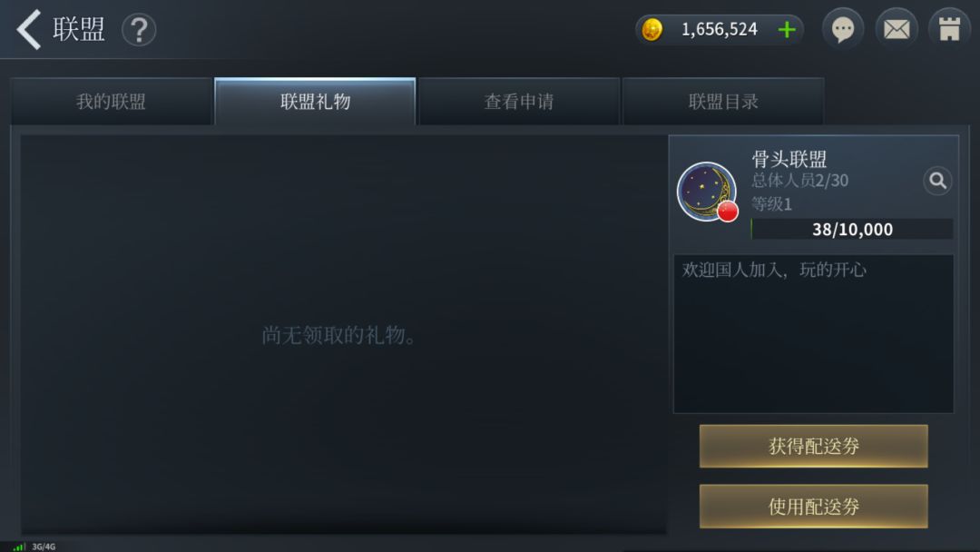The height and width of the screenshot is (552, 980).
Task: Open the chat speech bubble icon
Action: pyautogui.click(x=842, y=29)
